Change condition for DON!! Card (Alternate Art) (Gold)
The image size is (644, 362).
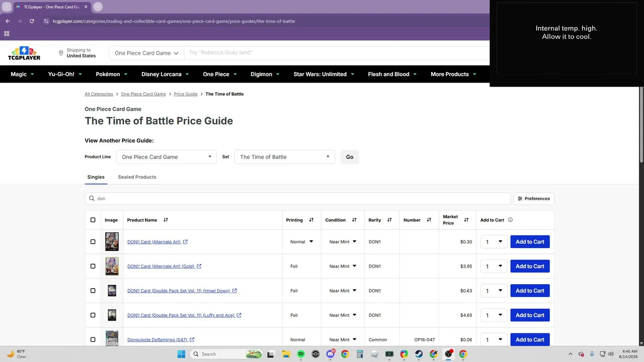pos(343,266)
